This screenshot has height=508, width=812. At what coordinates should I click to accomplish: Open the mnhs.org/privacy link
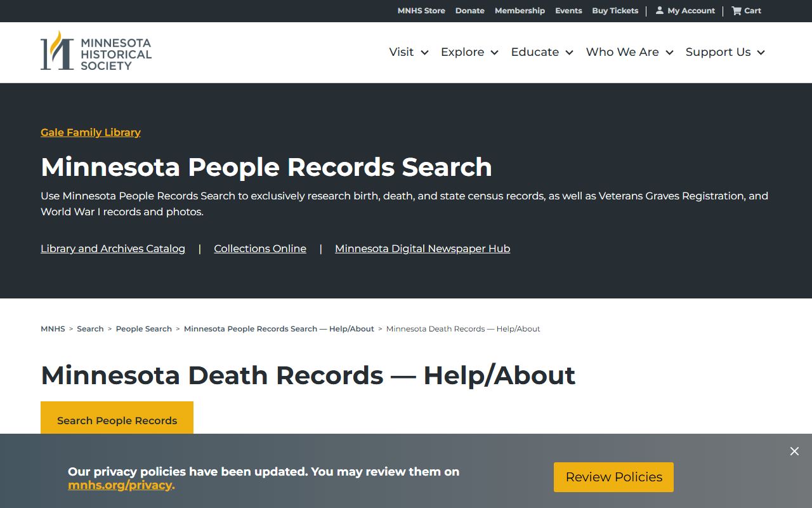click(120, 485)
